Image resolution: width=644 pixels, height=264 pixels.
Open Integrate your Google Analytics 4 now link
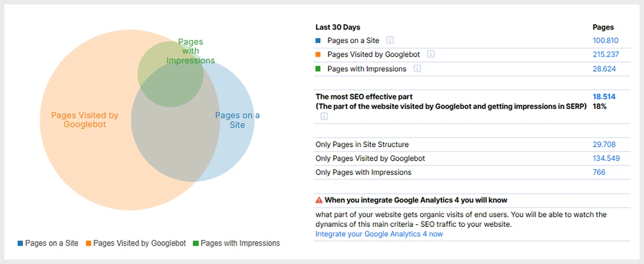379,234
